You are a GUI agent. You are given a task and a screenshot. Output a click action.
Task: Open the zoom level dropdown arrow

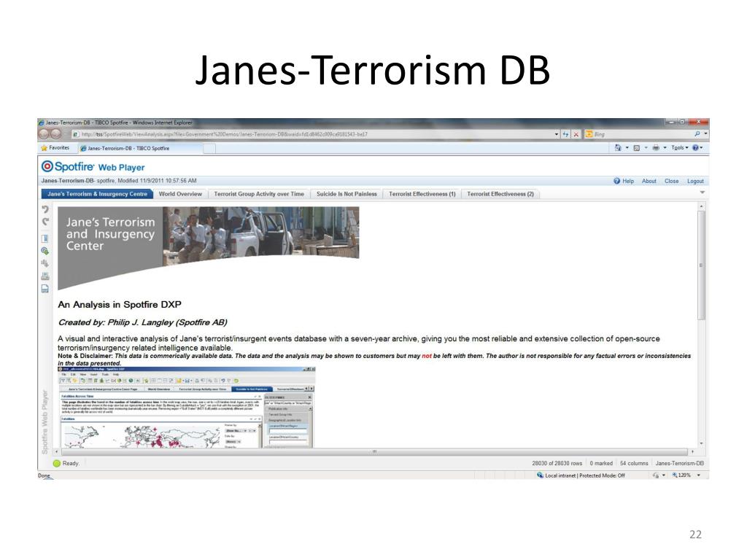(x=699, y=475)
